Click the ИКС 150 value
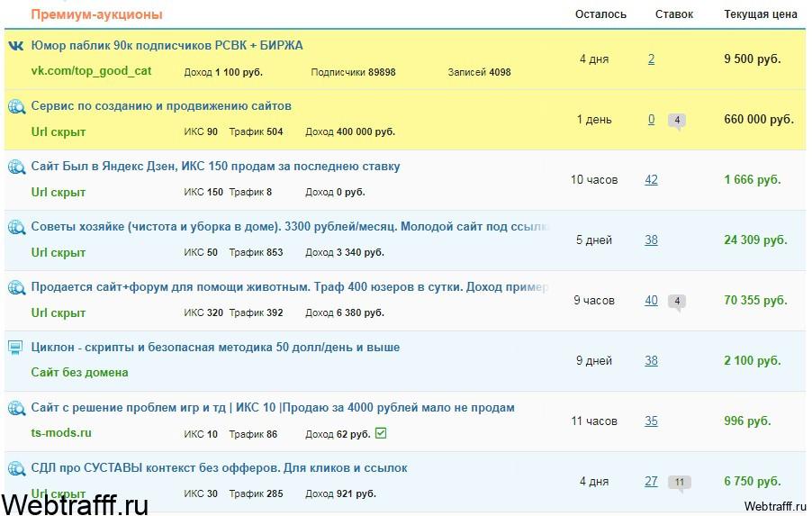812x516 pixels. click(203, 192)
